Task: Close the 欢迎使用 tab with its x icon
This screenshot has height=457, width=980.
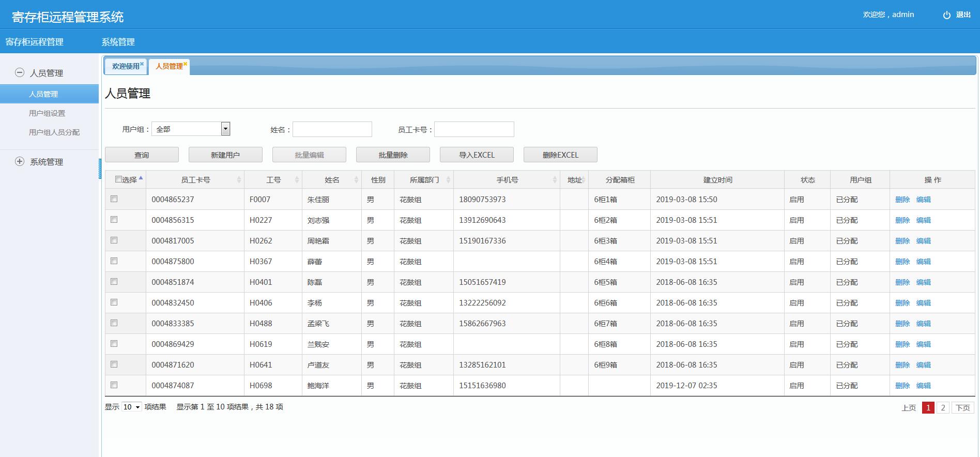Action: coord(142,64)
